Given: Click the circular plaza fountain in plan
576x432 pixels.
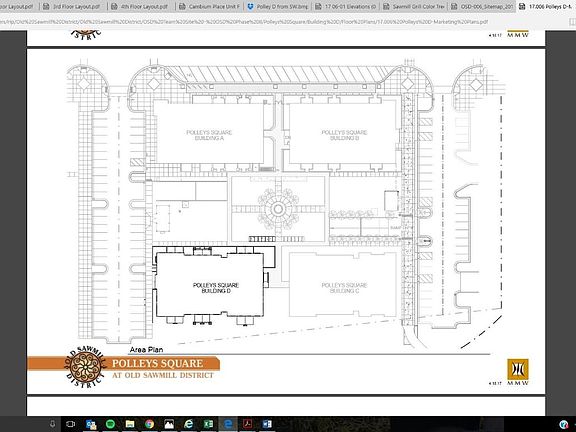Looking at the screenshot, I should (x=278, y=209).
